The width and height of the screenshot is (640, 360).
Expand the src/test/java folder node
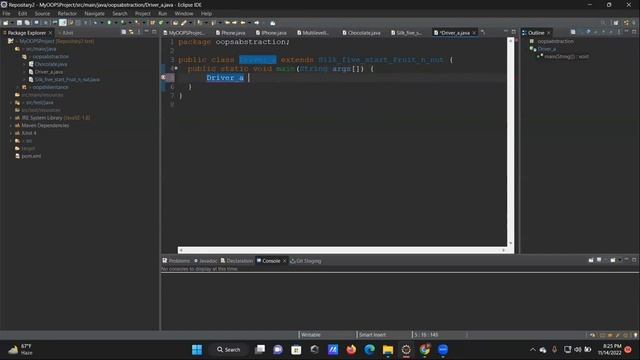(x=11, y=102)
